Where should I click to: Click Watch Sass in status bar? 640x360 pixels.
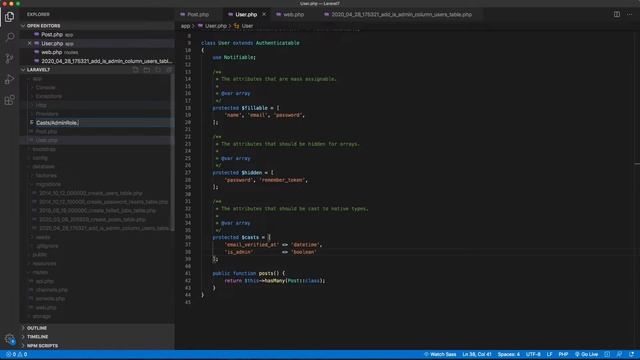(440, 354)
